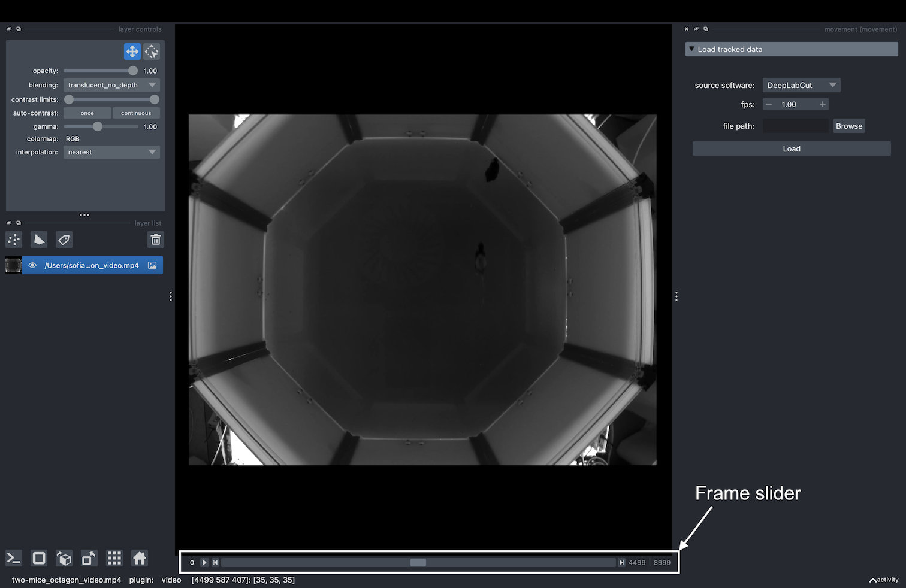906x588 pixels.
Task: Select the new points layer icon
Action: point(14,240)
